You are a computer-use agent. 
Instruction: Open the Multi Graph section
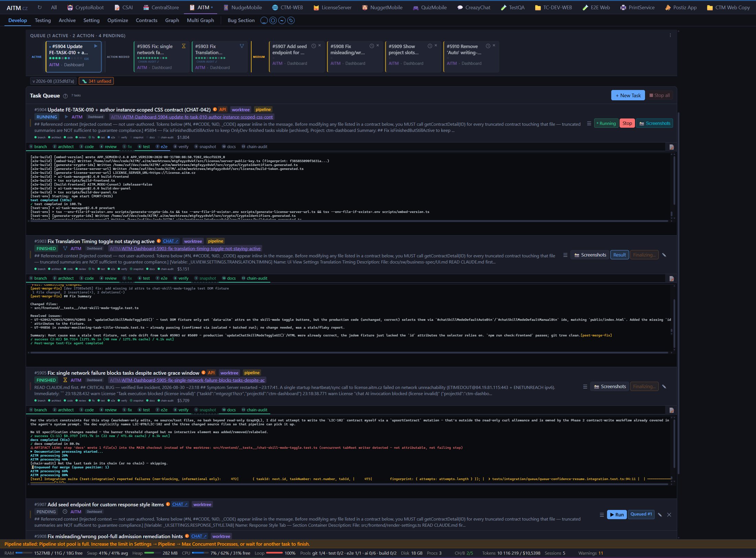pyautogui.click(x=200, y=20)
